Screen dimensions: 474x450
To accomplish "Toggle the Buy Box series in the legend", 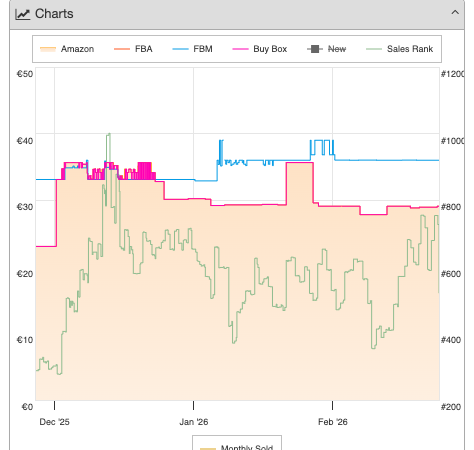I will click(260, 49).
